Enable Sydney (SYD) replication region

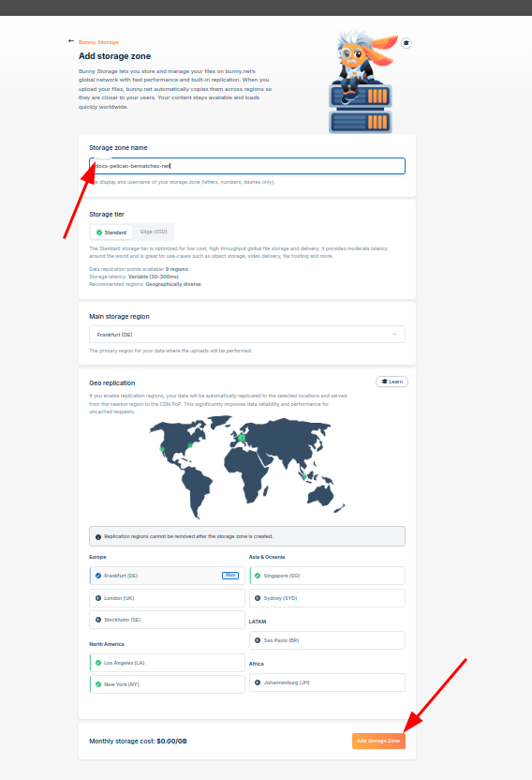coord(327,598)
